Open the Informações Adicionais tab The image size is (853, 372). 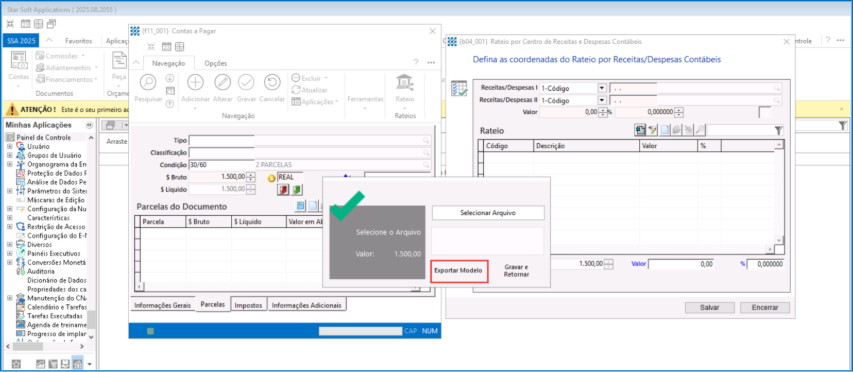point(307,305)
